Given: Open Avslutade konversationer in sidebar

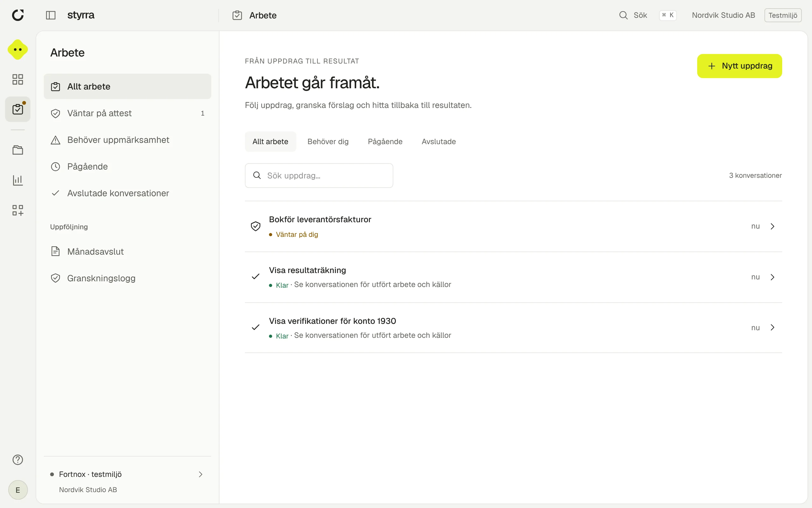Looking at the screenshot, I should point(128,193).
